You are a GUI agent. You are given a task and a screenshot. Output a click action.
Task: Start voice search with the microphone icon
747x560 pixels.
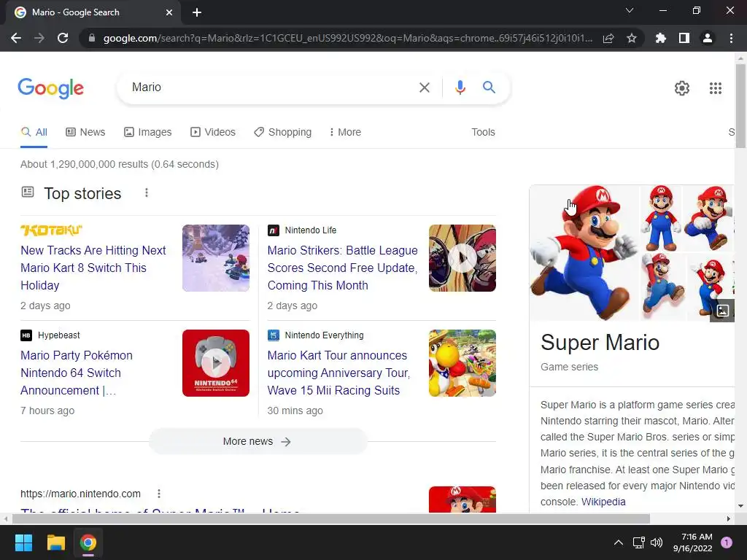460,87
